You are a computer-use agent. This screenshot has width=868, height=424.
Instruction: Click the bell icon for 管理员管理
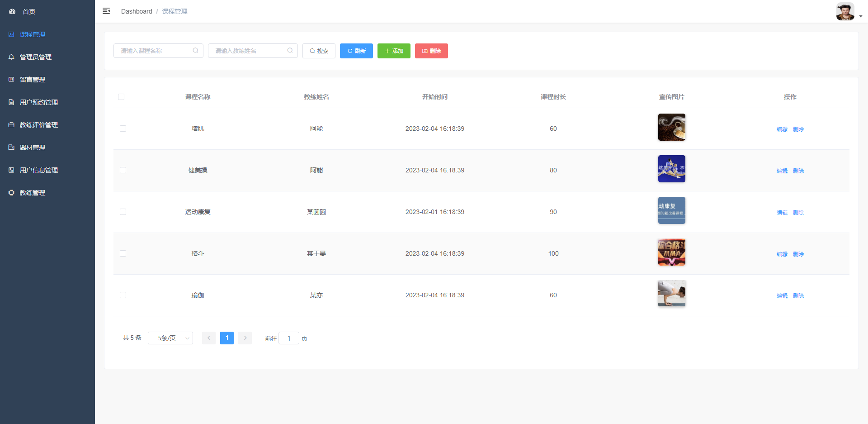point(11,57)
